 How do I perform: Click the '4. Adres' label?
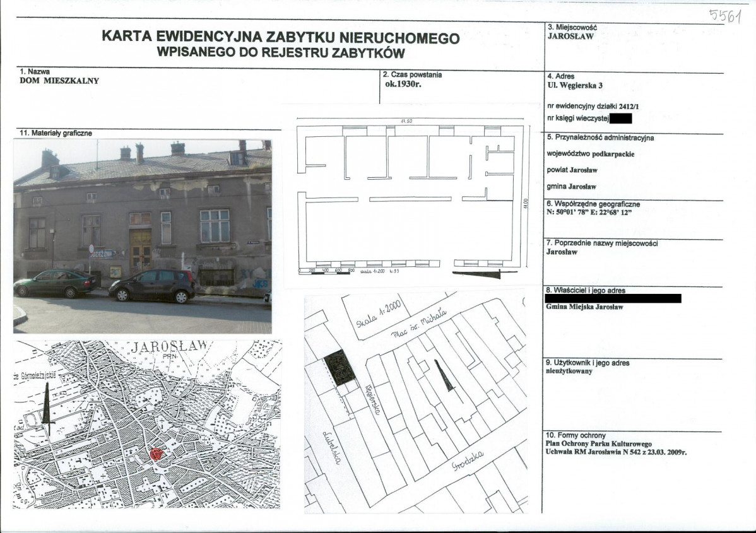(x=561, y=76)
